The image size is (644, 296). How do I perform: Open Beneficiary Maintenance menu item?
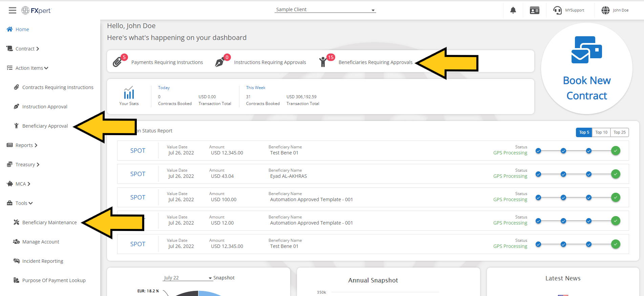coord(49,223)
